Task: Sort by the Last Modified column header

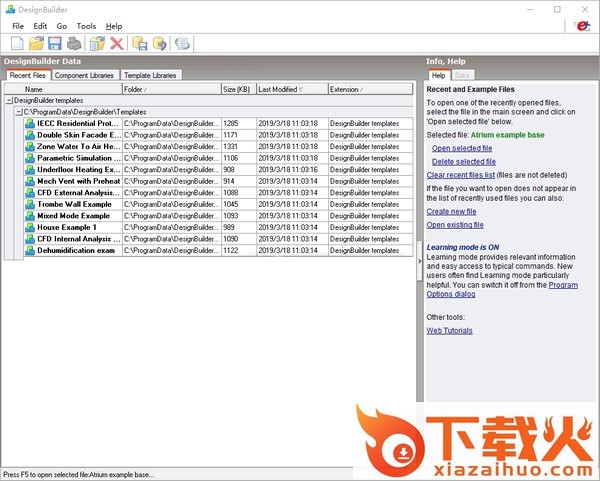Action: coord(290,89)
